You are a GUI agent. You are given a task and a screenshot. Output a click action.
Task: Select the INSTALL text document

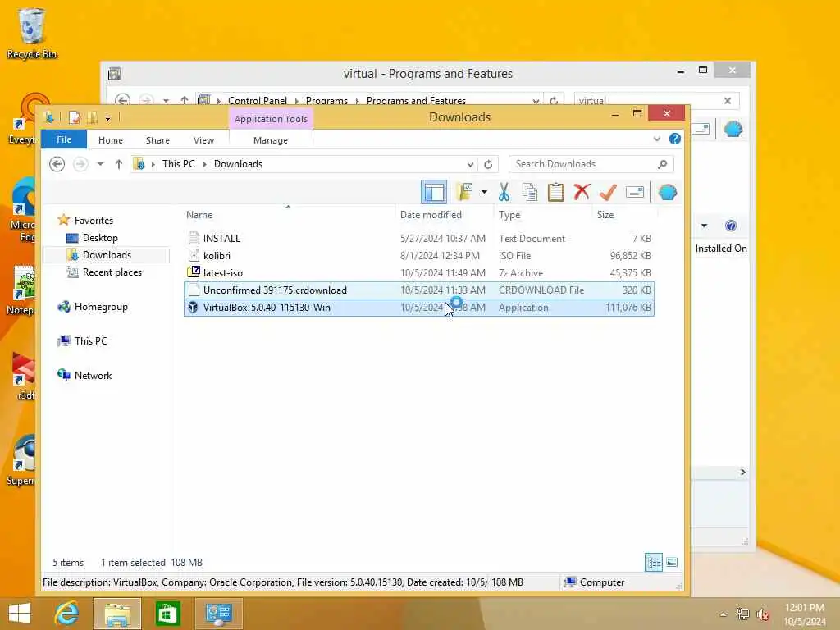(x=419, y=239)
